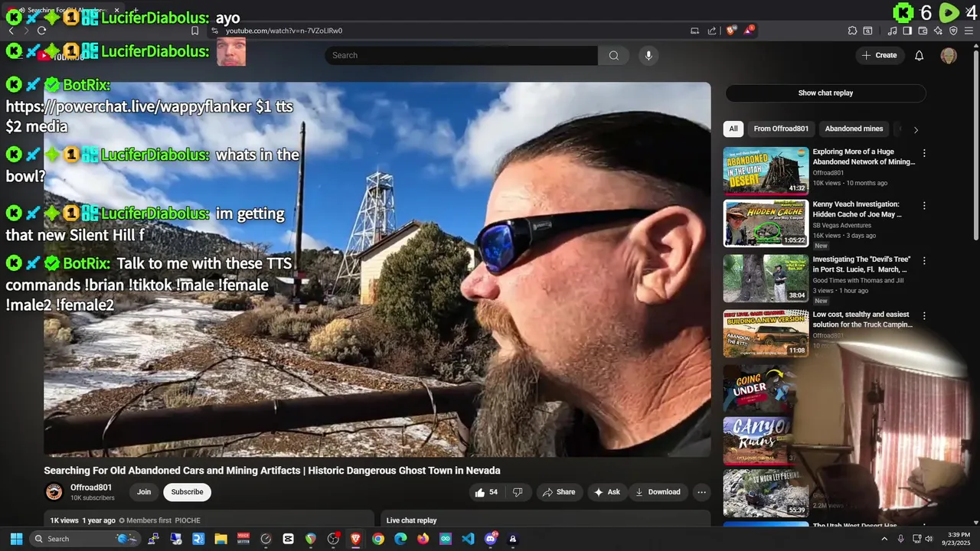Toggle the browser sidebar panel icon

coord(907,31)
